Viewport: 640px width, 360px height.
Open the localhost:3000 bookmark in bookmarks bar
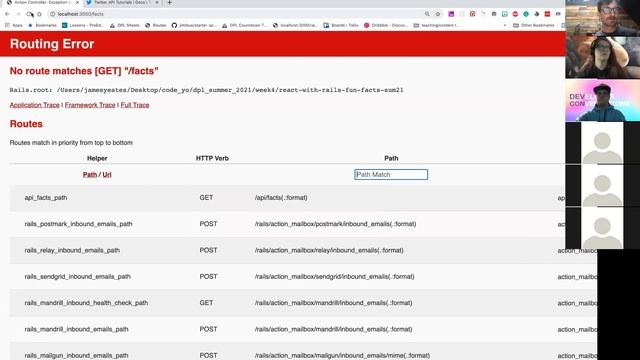click(295, 25)
